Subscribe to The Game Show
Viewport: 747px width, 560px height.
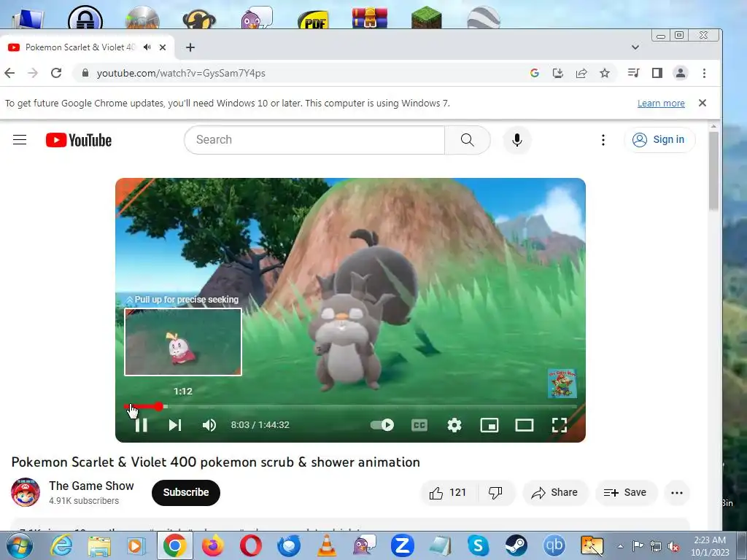pyautogui.click(x=186, y=492)
